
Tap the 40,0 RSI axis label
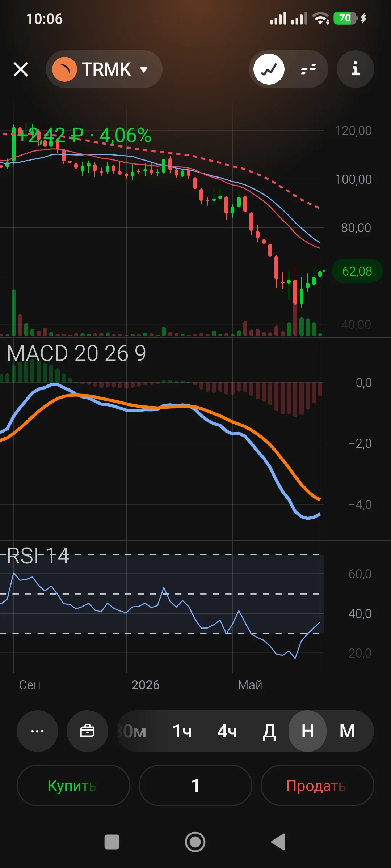coord(360,614)
